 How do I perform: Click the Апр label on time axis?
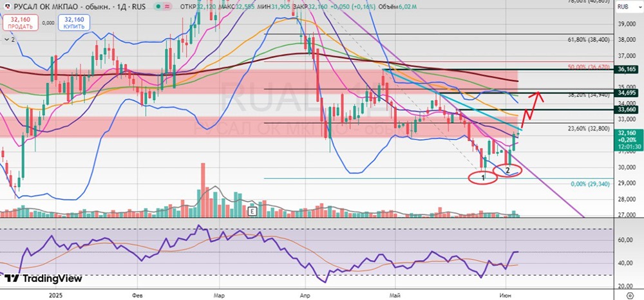point(305,295)
